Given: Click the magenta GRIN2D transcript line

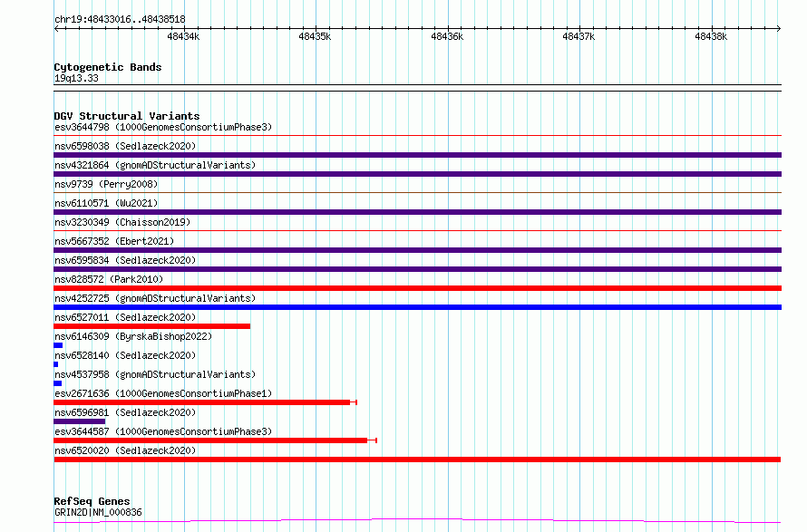Looking at the screenshot, I should pyautogui.click(x=417, y=521).
